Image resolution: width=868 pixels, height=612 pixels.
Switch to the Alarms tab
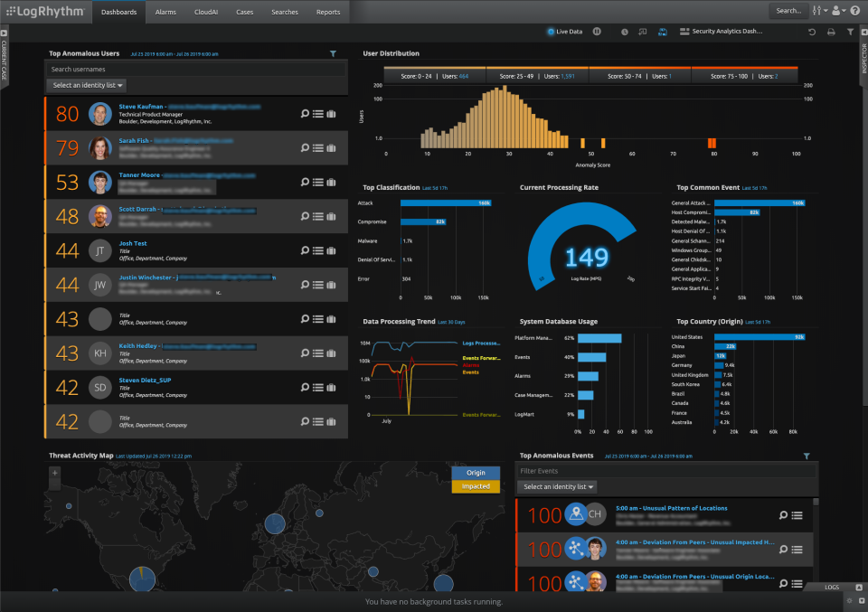tap(165, 12)
